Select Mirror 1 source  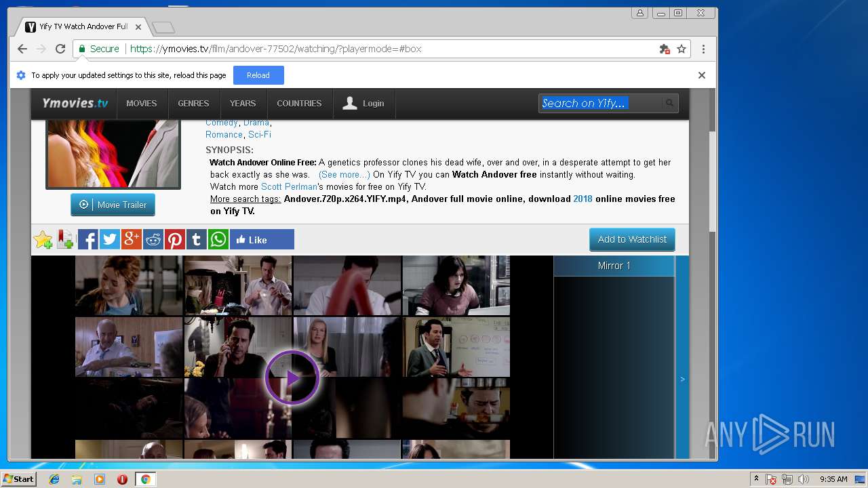[x=614, y=266]
